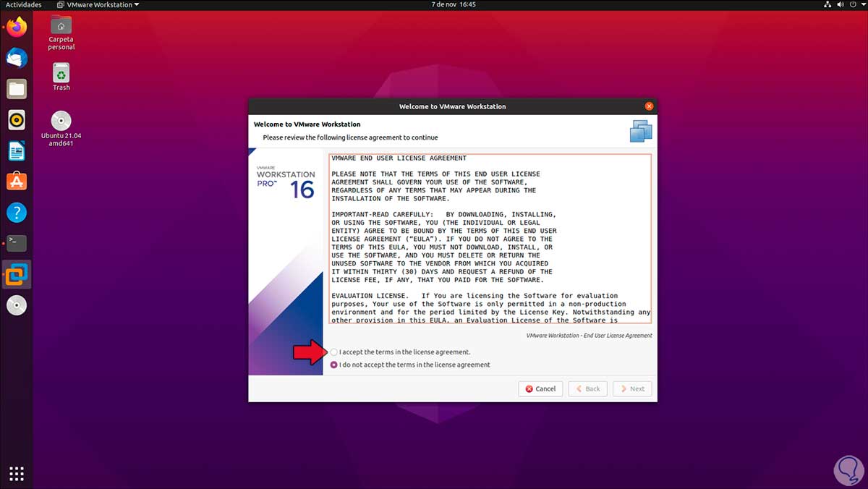Click 'VMware Workstation - End User License Agreement' caption
Image resolution: width=868 pixels, height=489 pixels.
(589, 336)
